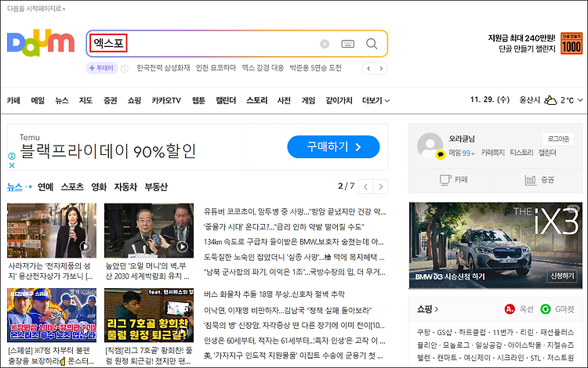
Task: Open headline 이낙연, 이재명 비판하자
Action: [288, 310]
